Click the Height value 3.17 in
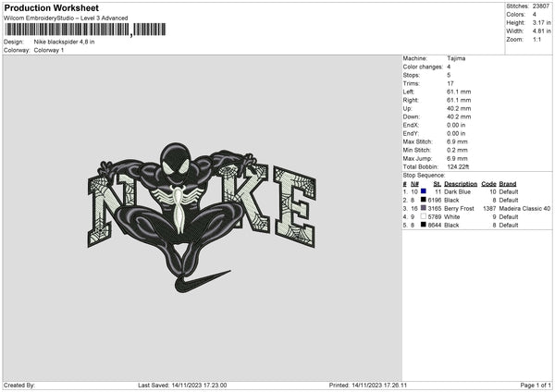 [x=541, y=22]
